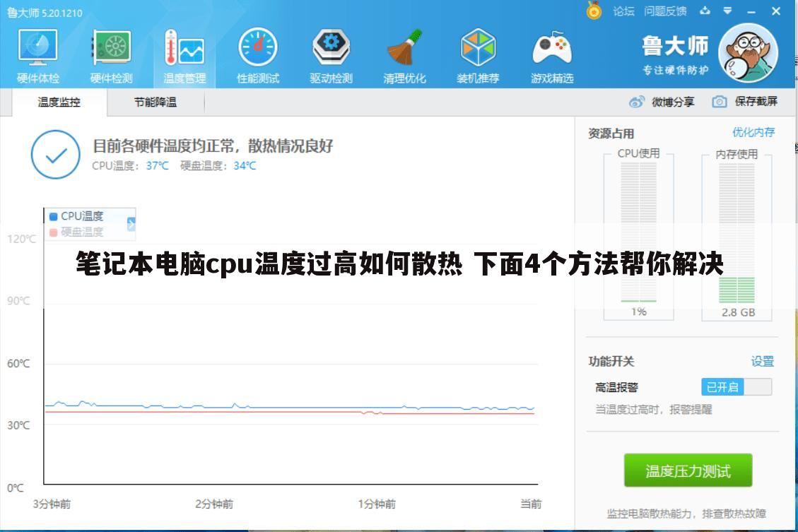The image size is (798, 532).
Task: Close the 鲁大师 window
Action: pyautogui.click(x=776, y=11)
